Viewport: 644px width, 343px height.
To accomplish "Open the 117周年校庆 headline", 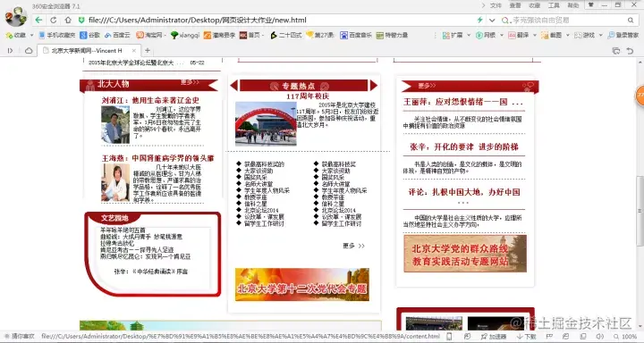I will click(308, 96).
